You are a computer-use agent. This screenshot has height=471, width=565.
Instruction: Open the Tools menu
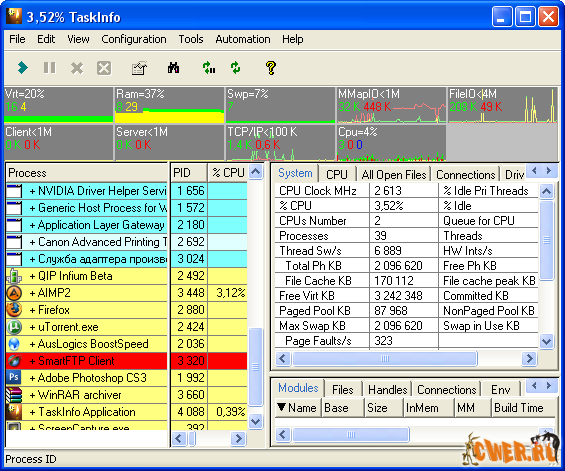(x=191, y=39)
